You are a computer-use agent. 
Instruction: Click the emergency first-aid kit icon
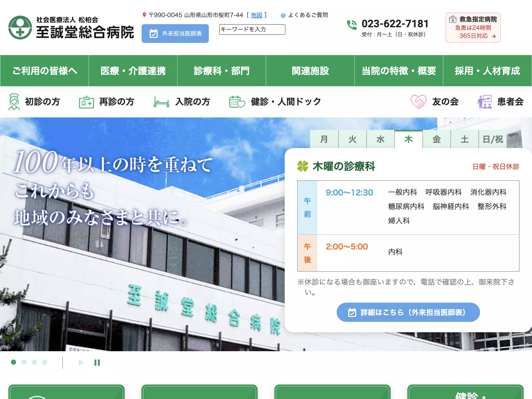(x=453, y=19)
